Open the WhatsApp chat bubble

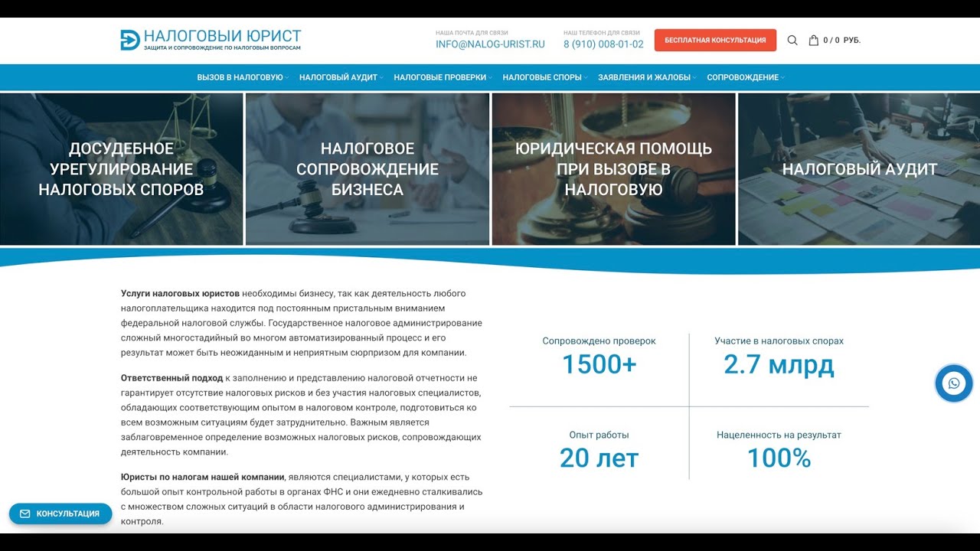(953, 383)
